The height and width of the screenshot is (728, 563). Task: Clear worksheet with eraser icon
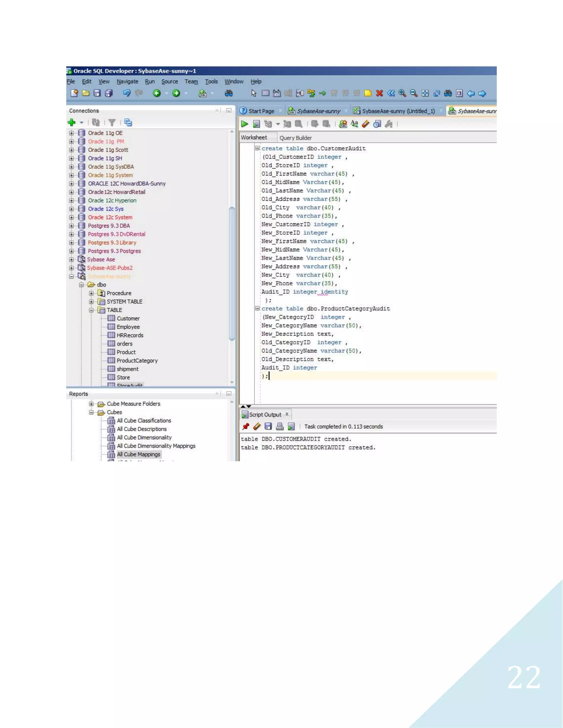[x=366, y=124]
